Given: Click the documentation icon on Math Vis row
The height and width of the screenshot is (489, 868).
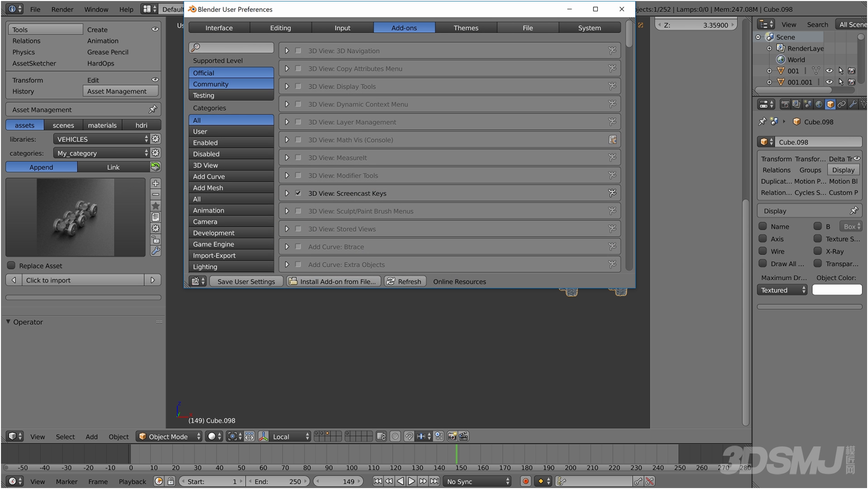Looking at the screenshot, I should point(612,140).
